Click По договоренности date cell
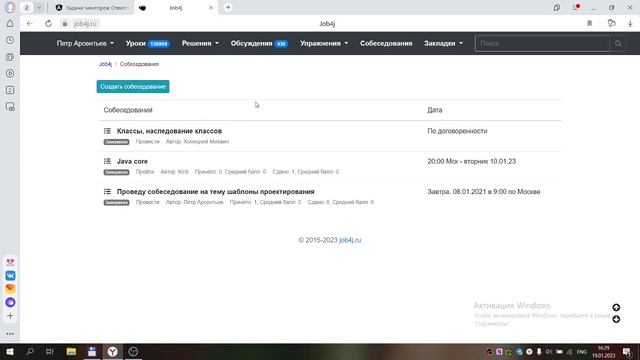Viewport: 640px width, 360px height. 457,131
